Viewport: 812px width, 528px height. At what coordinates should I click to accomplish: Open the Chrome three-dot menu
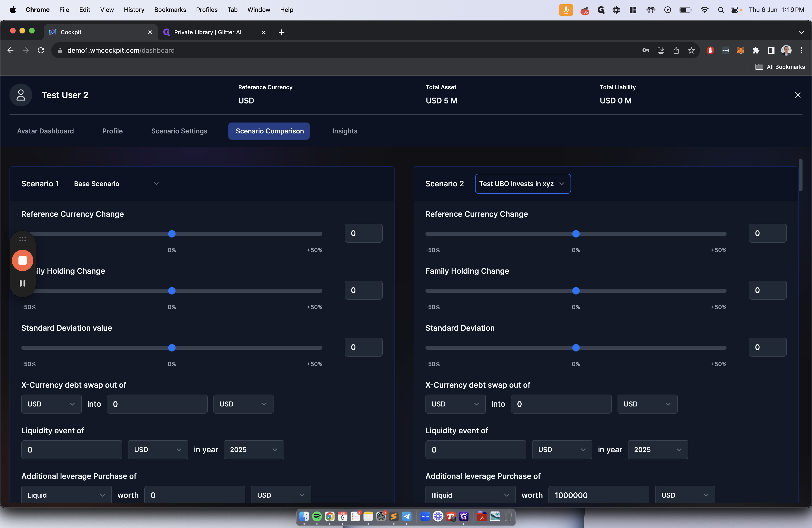[x=801, y=50]
